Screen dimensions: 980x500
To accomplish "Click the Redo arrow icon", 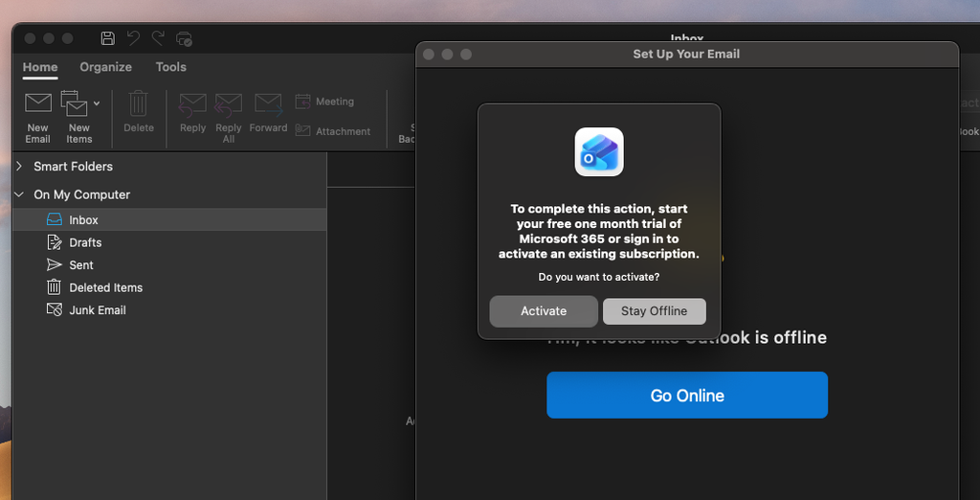I will point(158,38).
